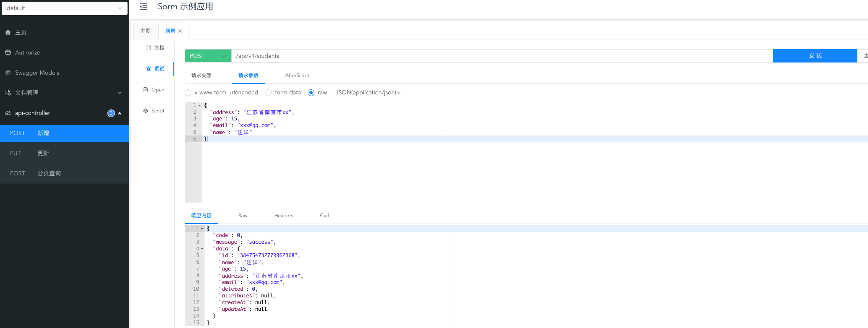The image size is (868, 328).
Task: Click the api-controller cloud icon
Action: (8, 113)
